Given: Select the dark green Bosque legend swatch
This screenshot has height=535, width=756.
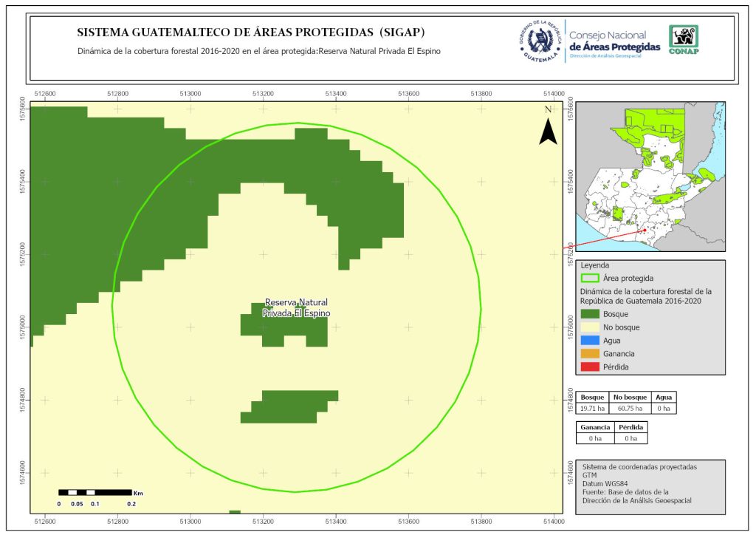Looking at the screenshot, I should click(590, 313).
